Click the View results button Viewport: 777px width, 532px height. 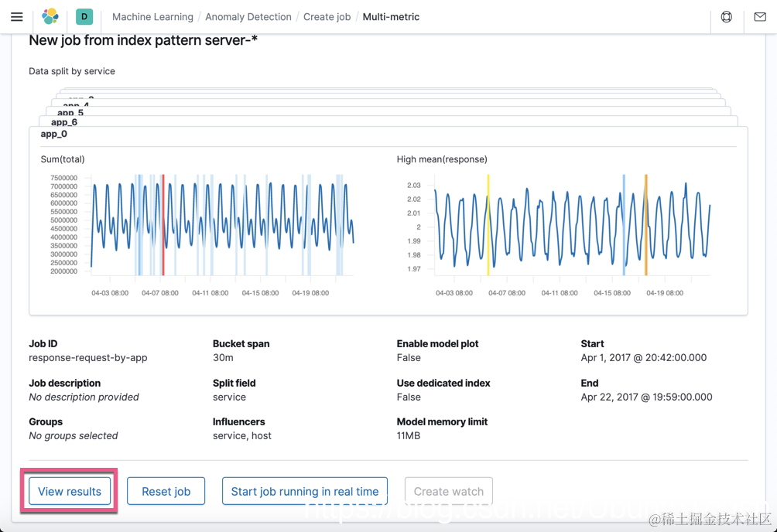click(70, 491)
